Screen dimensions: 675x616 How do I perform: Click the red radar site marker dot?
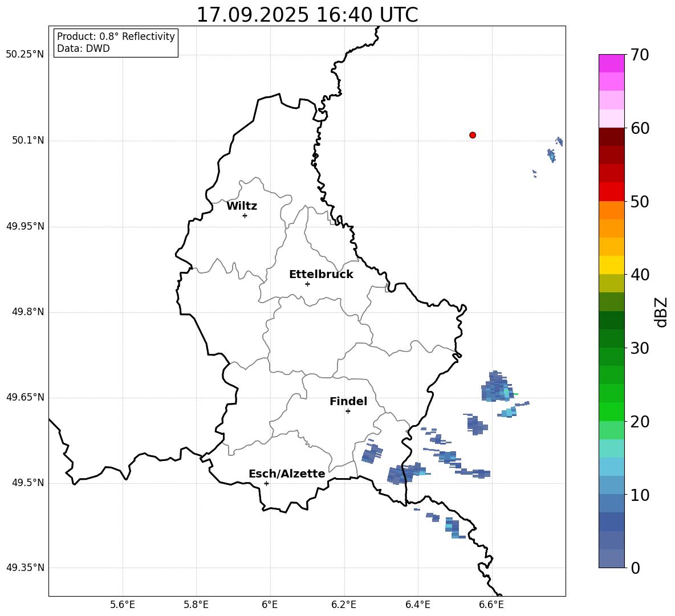[x=473, y=135]
